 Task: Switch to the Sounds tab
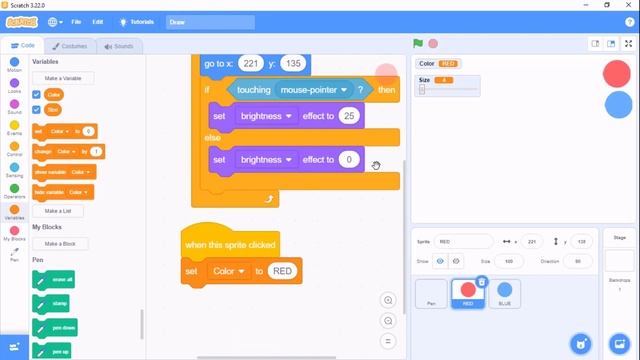(x=119, y=46)
